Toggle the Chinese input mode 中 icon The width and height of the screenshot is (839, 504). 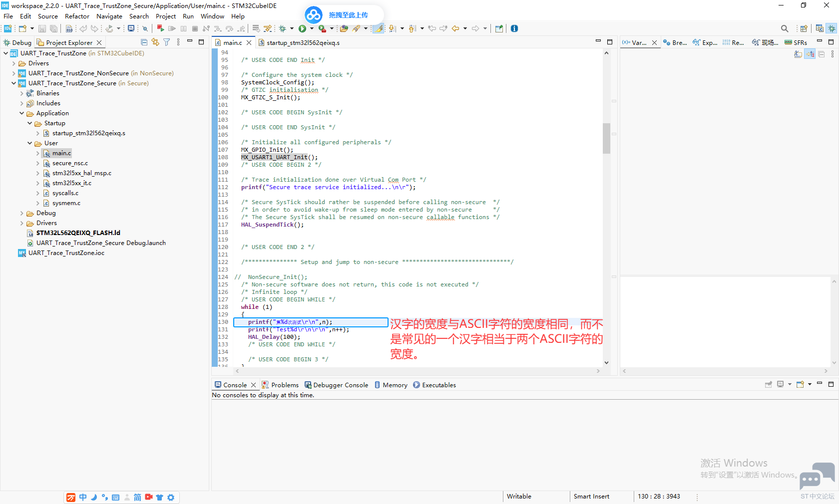[83, 498]
